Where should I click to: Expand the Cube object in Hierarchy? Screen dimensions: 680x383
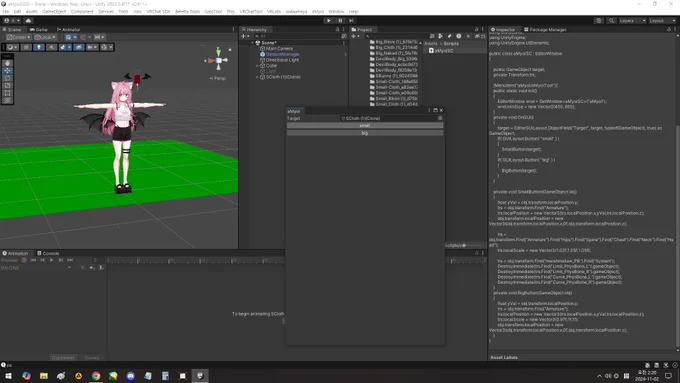(x=257, y=65)
